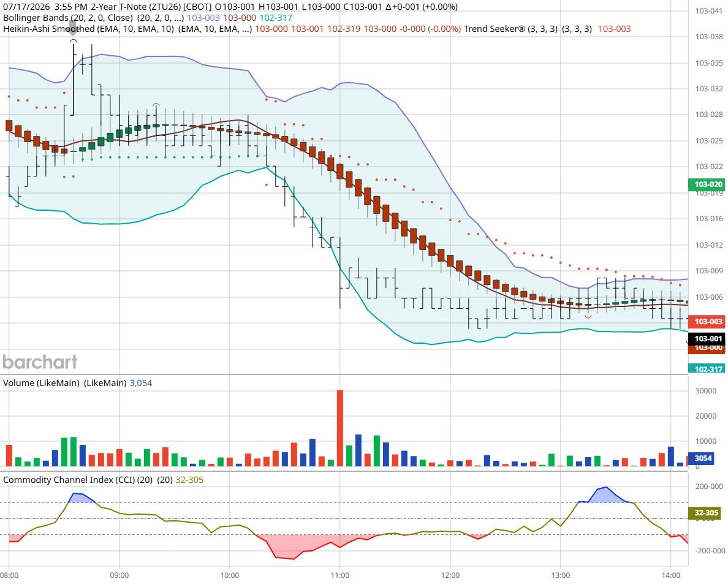Click the 13:00 time axis label
This screenshot has height=584, width=728.
click(560, 575)
